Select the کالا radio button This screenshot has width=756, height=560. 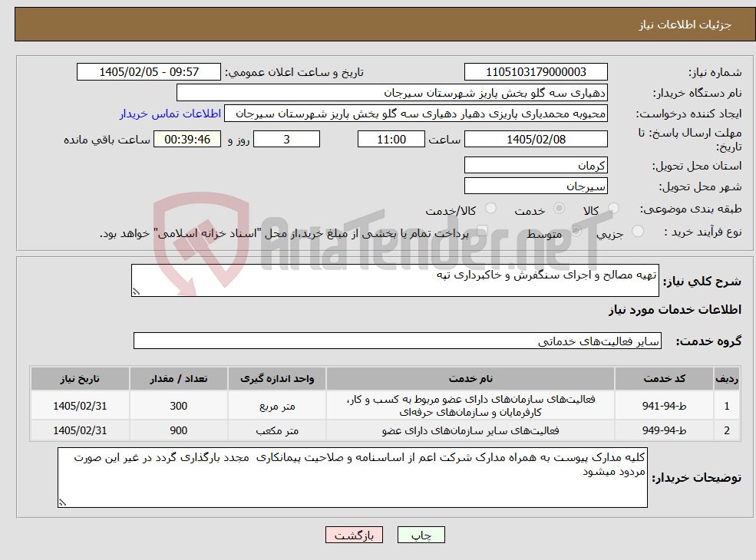pos(613,208)
